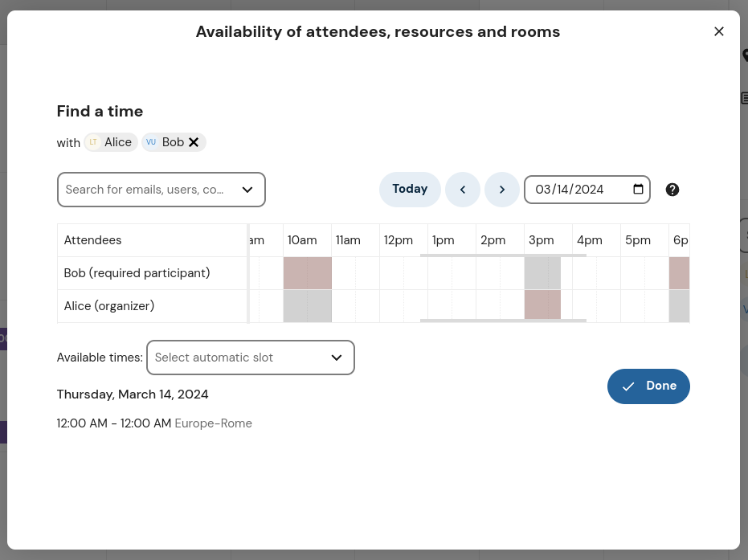Click the 03/14/2024 date field
Image resolution: width=748 pixels, height=560 pixels.
pos(578,190)
